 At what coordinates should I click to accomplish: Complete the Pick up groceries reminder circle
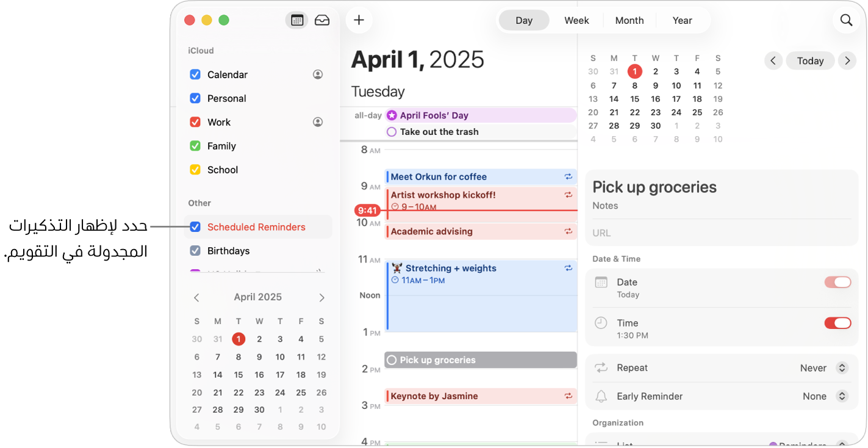392,360
